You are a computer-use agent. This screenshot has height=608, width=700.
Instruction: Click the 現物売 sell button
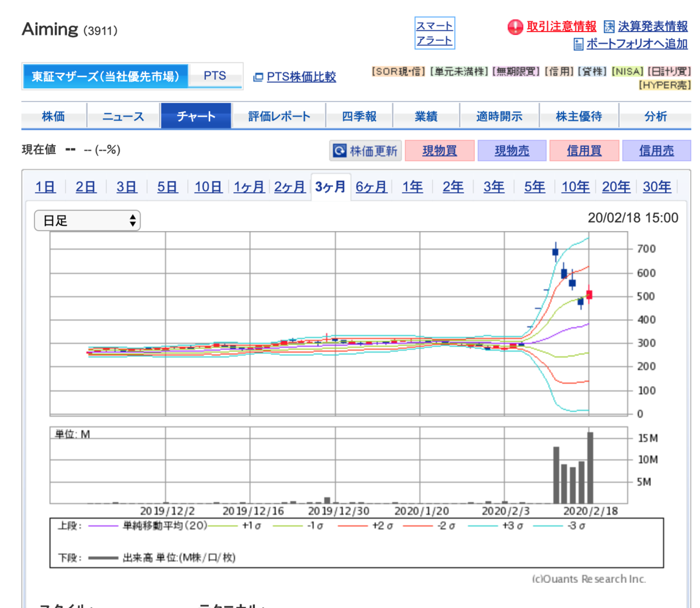[x=512, y=151]
